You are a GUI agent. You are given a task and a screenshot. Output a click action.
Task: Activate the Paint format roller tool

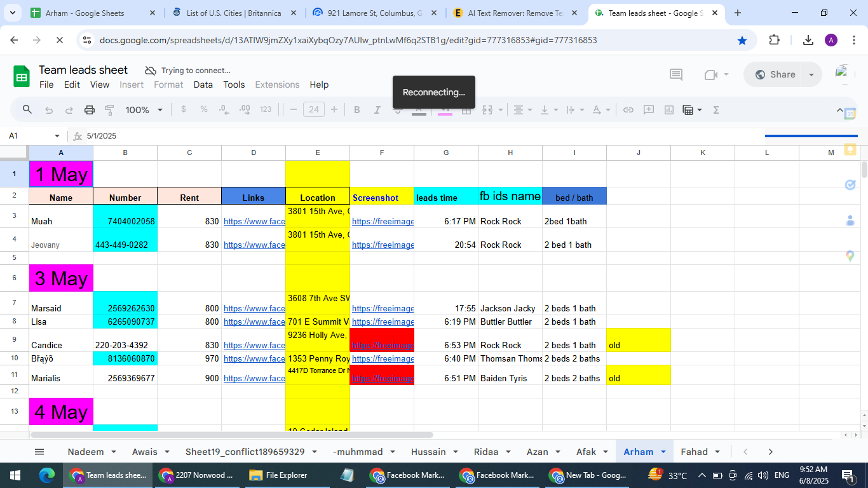(109, 110)
